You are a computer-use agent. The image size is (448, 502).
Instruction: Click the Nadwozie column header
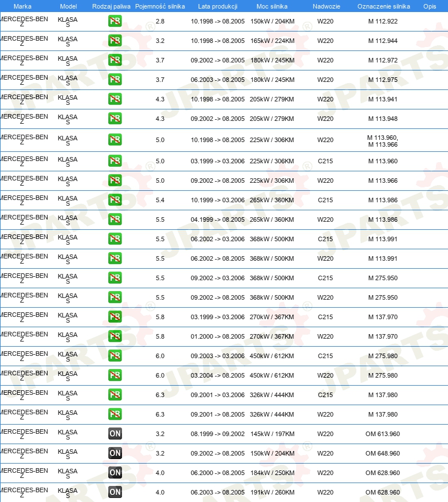click(x=327, y=6)
